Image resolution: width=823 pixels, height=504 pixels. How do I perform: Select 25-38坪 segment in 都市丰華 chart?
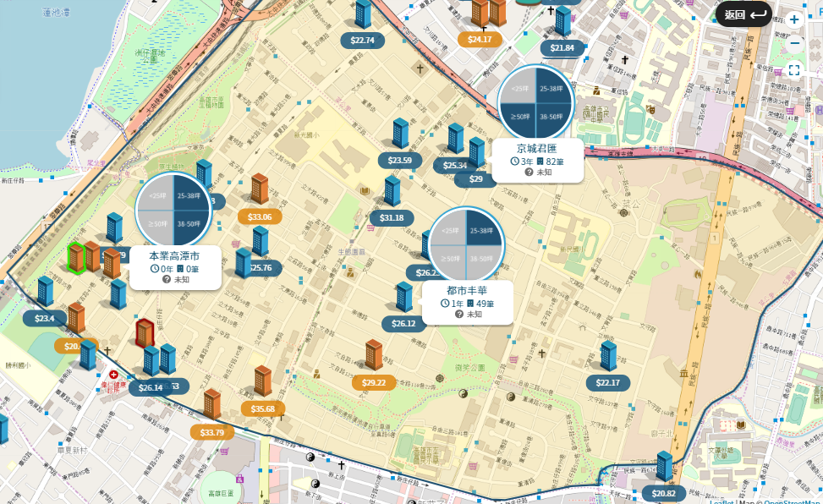tap(482, 229)
